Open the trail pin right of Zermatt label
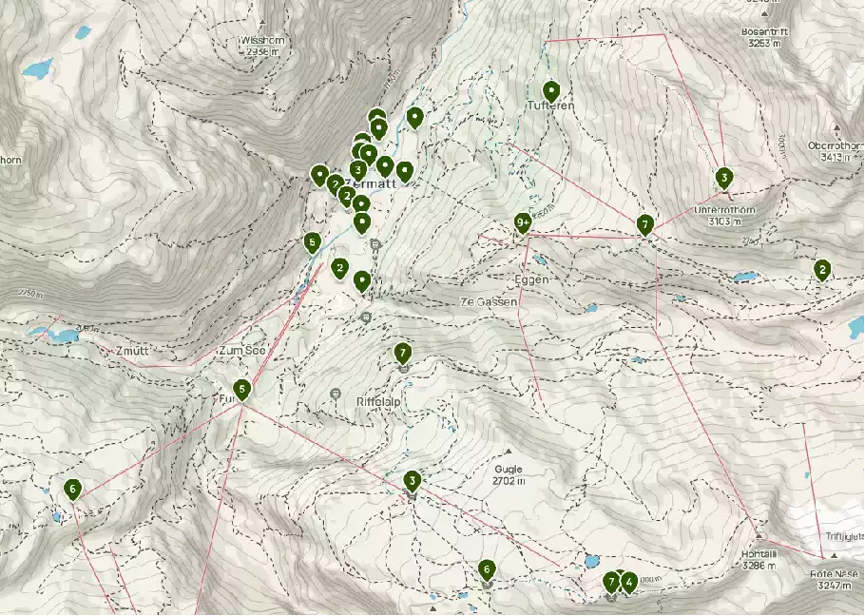Screen dimensions: 865x616 click(405, 171)
